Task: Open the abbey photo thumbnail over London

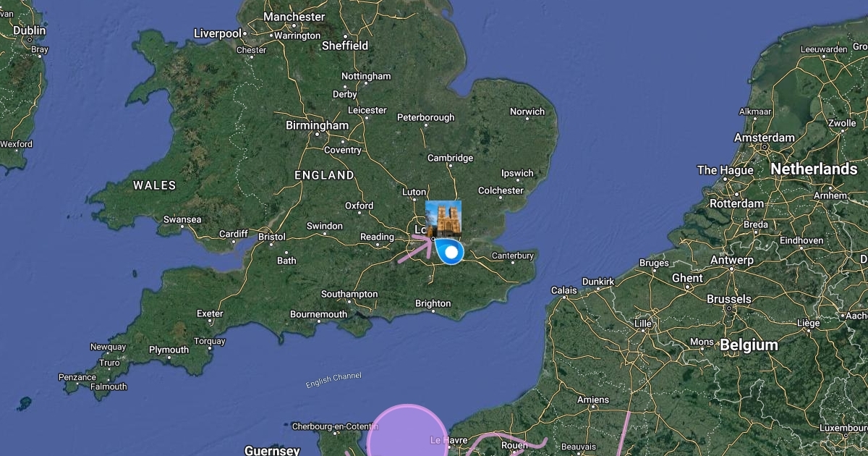Action: tap(443, 218)
